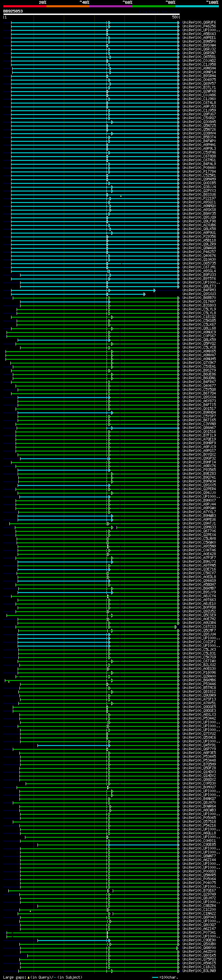Select the query ID BB925853
This screenshot has height=980, width=222.
click(13, 11)
